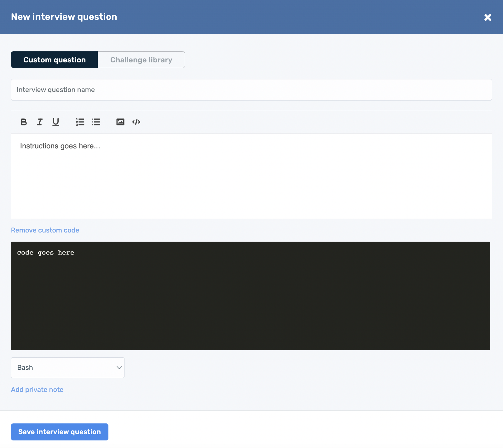This screenshot has height=448, width=503.
Task: Remove custom code link
Action: (45, 230)
